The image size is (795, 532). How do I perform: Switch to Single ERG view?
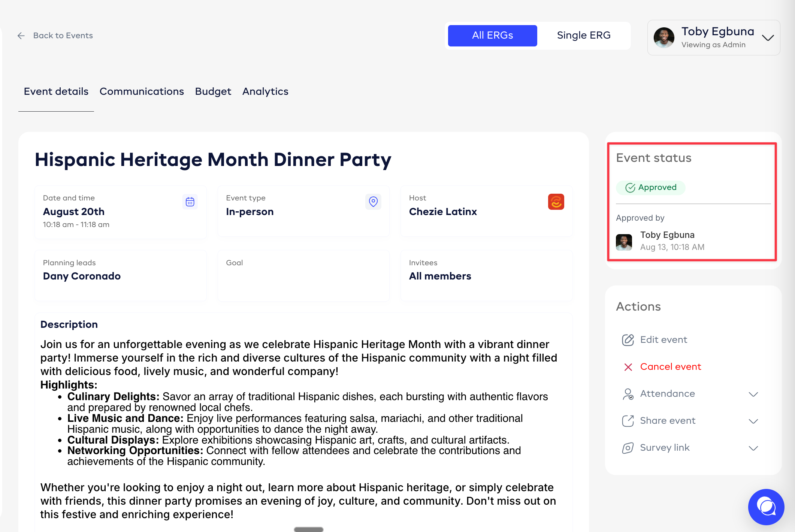click(x=583, y=36)
